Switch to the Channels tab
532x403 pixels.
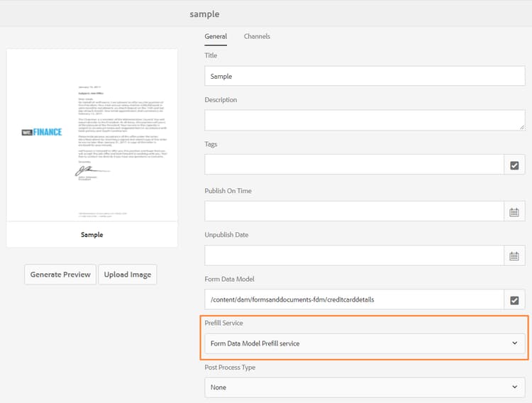pos(257,36)
